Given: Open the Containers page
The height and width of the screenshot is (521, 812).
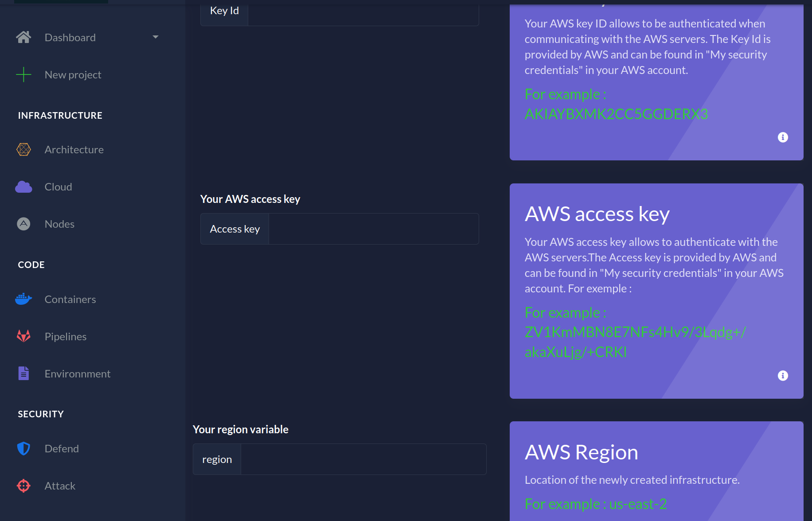Looking at the screenshot, I should (70, 299).
